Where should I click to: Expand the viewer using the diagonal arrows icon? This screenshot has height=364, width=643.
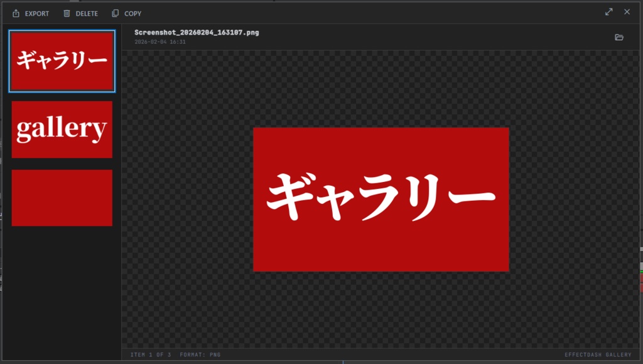coord(608,11)
